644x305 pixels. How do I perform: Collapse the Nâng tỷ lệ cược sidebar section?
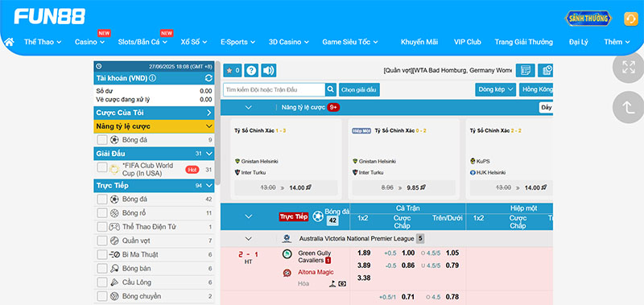154,126
